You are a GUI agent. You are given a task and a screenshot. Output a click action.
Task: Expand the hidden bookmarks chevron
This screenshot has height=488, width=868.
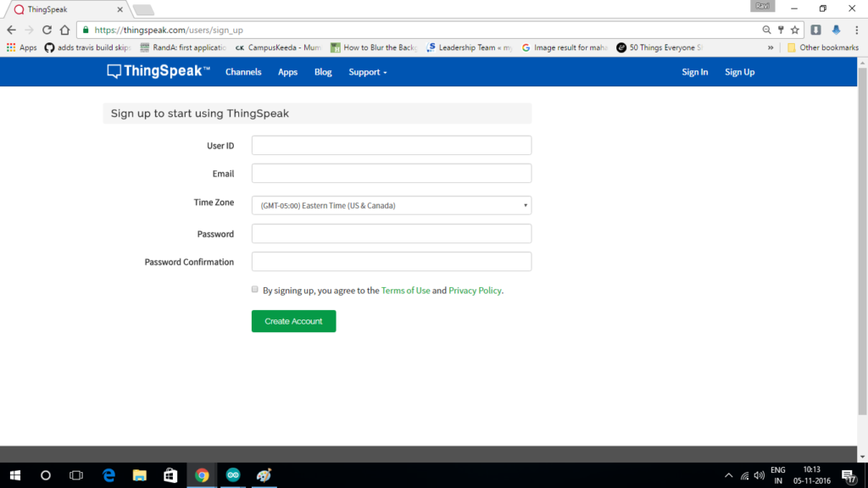[x=770, y=47]
